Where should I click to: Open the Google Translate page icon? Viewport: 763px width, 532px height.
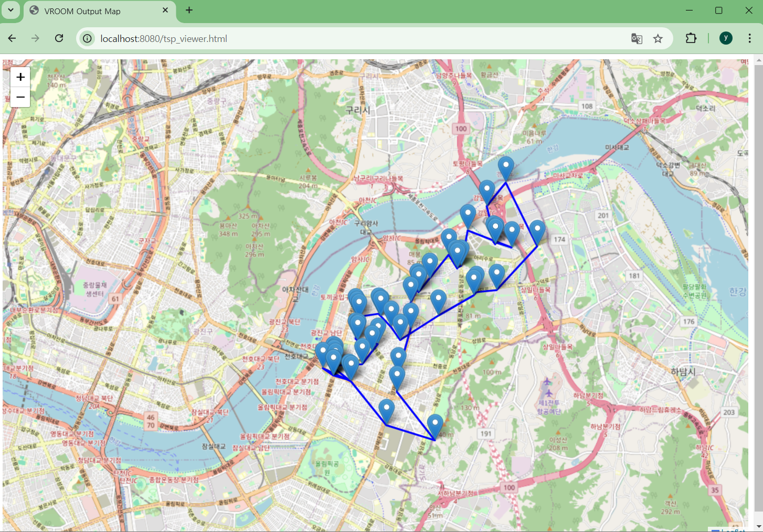click(x=637, y=38)
